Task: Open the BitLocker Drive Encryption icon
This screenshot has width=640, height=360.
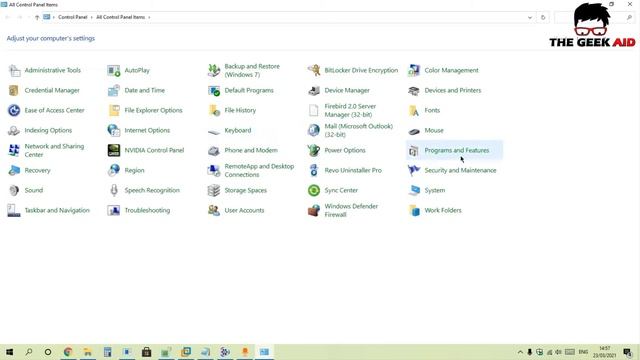Action: click(x=314, y=70)
